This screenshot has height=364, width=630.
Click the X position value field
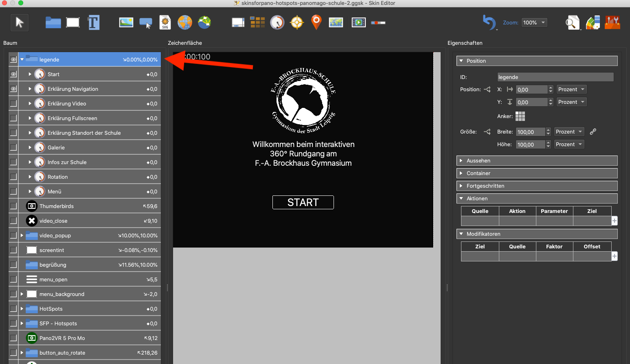tap(532, 90)
